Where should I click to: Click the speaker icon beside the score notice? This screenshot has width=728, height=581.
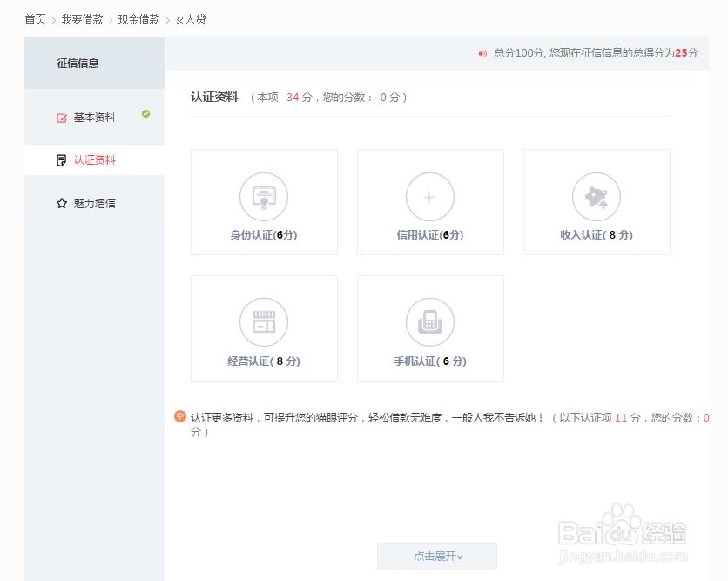pyautogui.click(x=482, y=53)
